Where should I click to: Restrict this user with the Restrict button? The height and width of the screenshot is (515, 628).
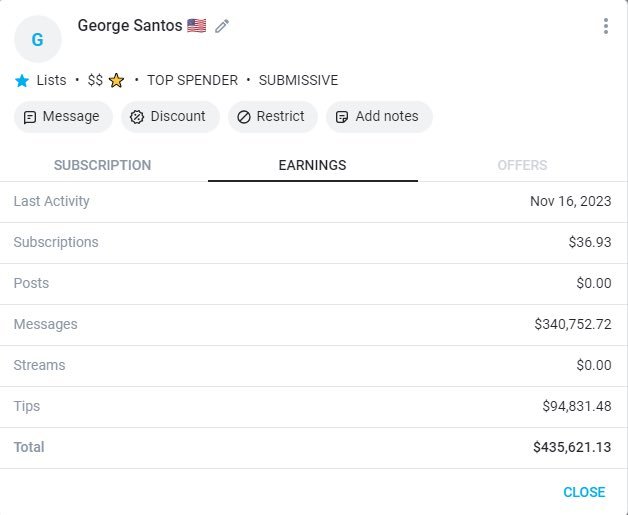click(x=272, y=117)
